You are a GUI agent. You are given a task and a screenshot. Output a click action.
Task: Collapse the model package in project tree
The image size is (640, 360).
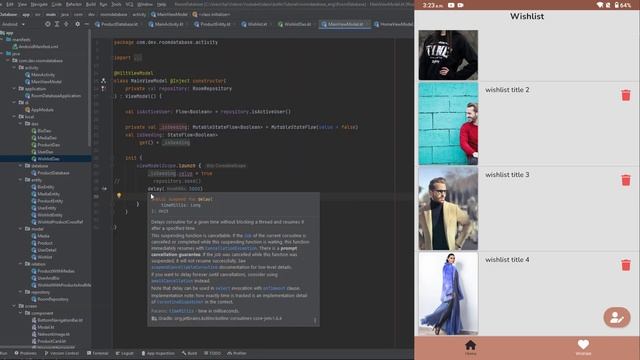[21, 229]
